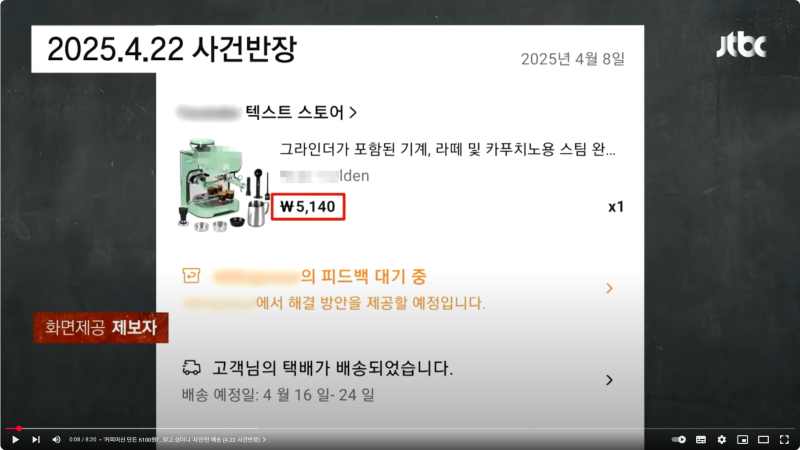Click the video progress bar scrubber

click(x=19, y=429)
